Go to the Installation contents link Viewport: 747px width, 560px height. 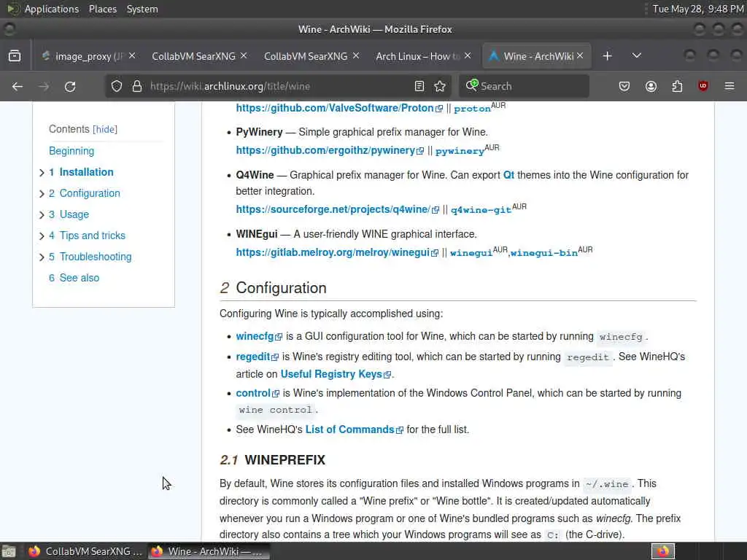coord(81,172)
